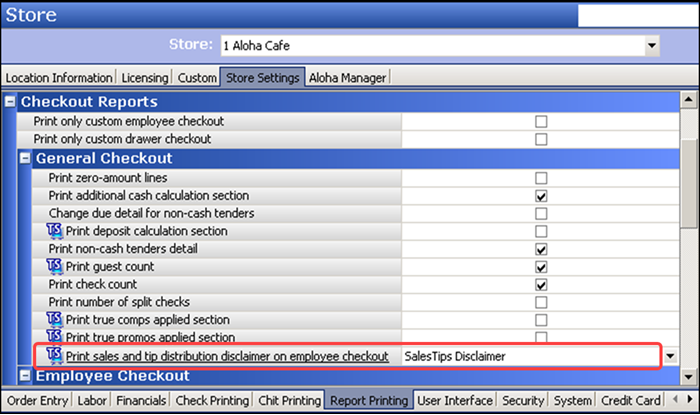Select the Store Settings tab
700x415 pixels.
(x=262, y=78)
